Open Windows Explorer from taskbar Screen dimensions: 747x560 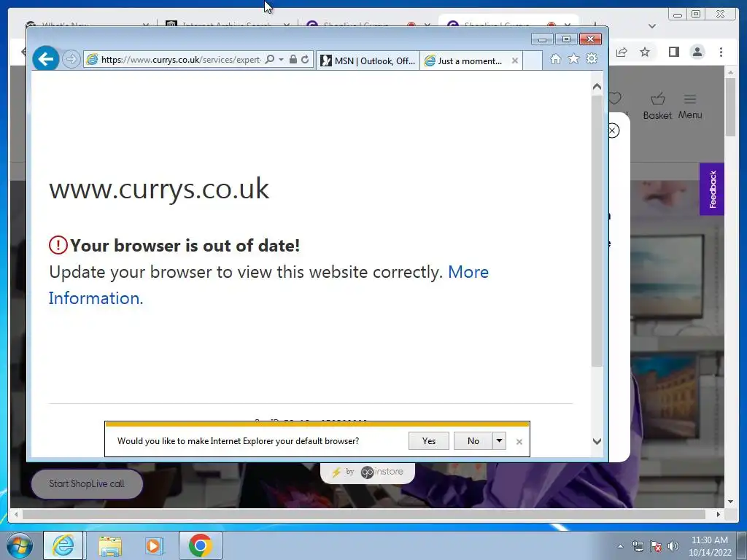(110, 545)
